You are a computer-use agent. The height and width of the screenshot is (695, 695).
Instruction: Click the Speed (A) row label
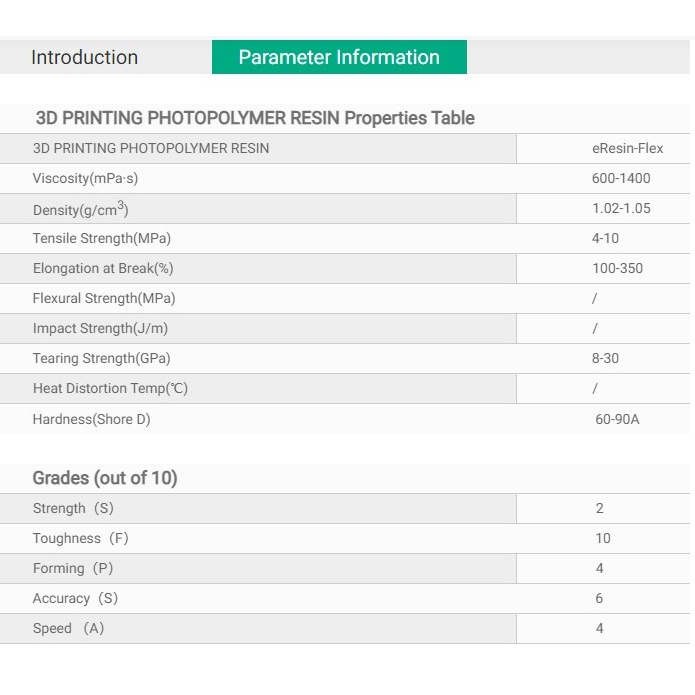(68, 628)
